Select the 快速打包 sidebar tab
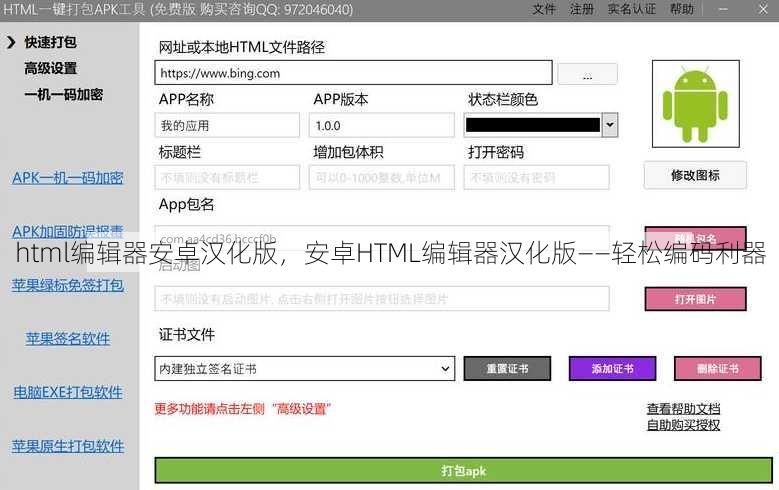 coord(51,42)
